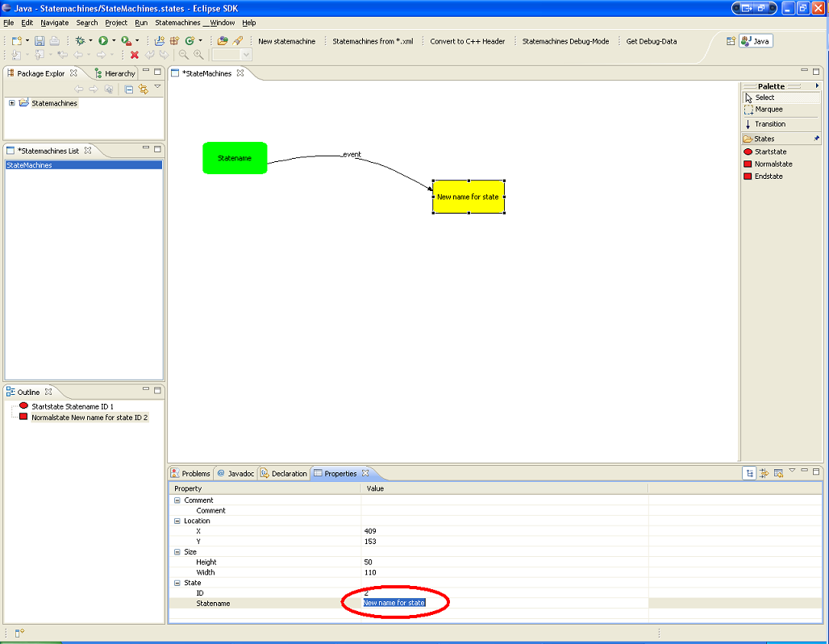The height and width of the screenshot is (644, 829).
Task: Click Statemachines from *.xml button
Action: 373,41
